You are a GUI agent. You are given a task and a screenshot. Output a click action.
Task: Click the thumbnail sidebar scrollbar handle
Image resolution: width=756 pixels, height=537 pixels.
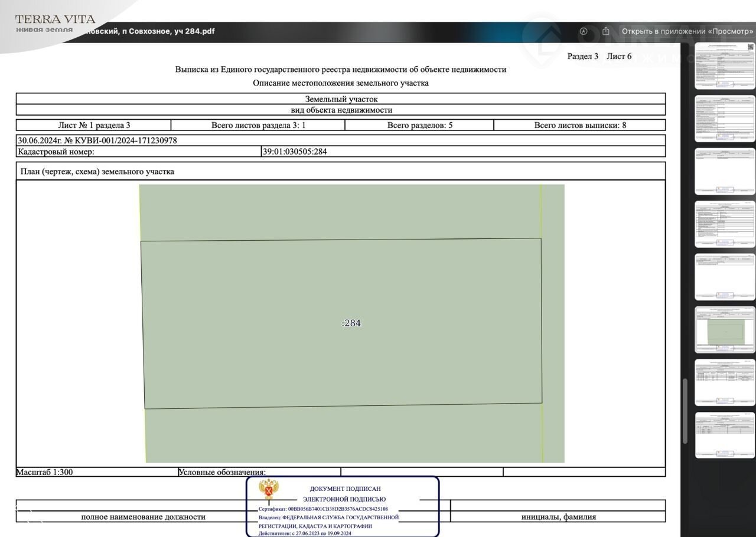(x=685, y=410)
